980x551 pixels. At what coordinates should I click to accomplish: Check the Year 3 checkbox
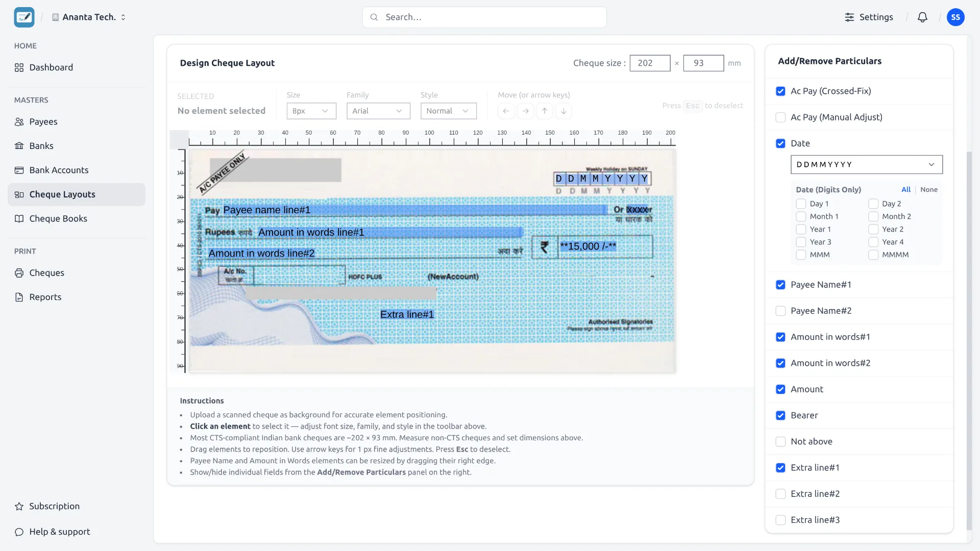(x=801, y=242)
